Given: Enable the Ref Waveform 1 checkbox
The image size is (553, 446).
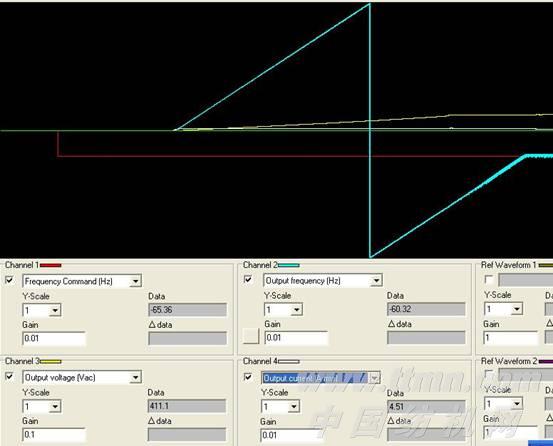Looking at the screenshot, I should click(x=489, y=280).
